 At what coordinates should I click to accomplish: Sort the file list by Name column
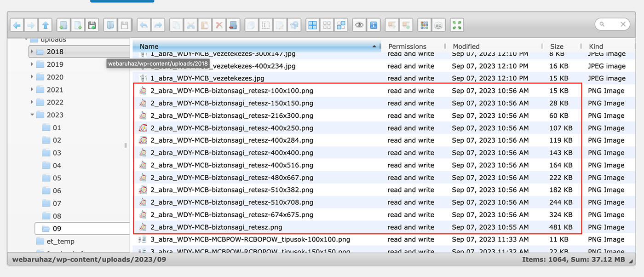pos(257,46)
